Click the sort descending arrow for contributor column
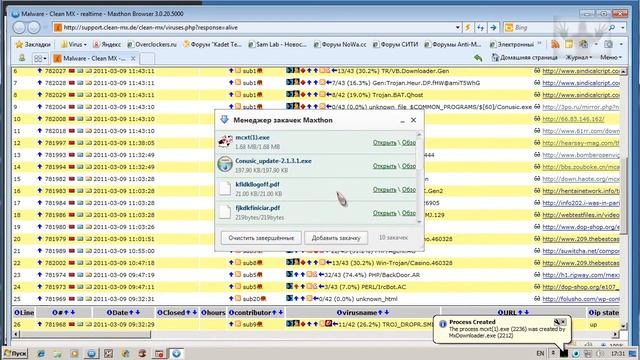The height and width of the screenshot is (360, 640). click(281, 312)
